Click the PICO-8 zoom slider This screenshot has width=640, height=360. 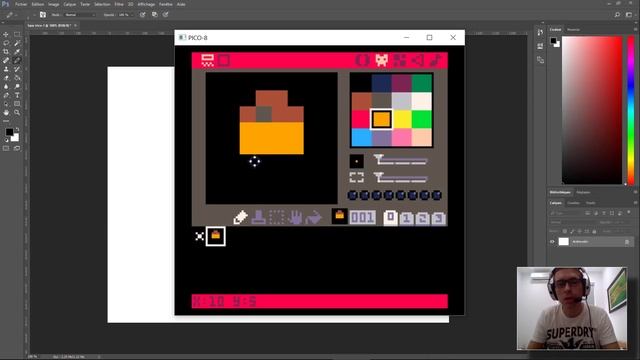point(400,178)
